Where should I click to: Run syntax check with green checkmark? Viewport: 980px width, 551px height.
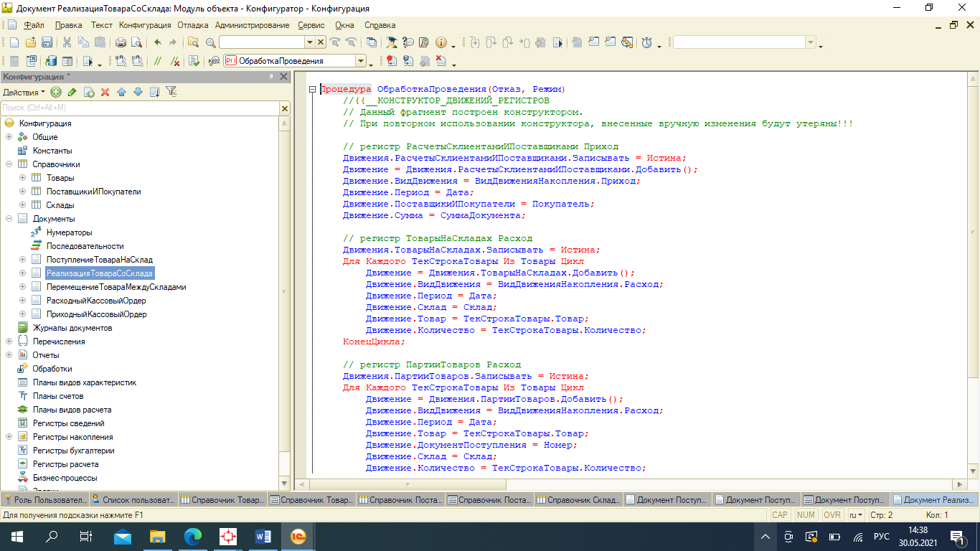coord(194,61)
